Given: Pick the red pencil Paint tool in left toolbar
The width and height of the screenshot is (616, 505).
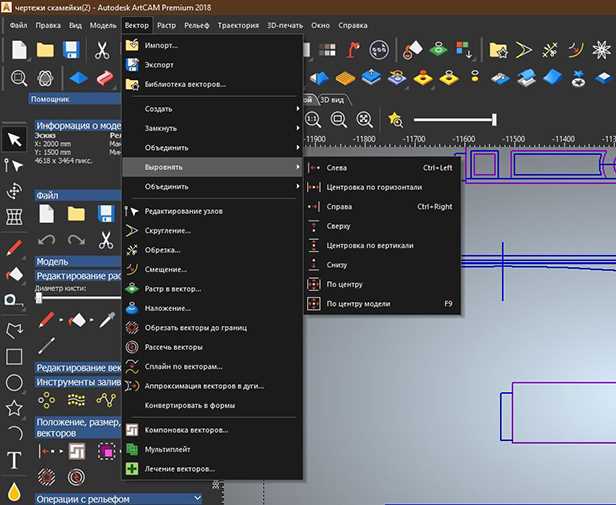Looking at the screenshot, I should coord(14,248).
